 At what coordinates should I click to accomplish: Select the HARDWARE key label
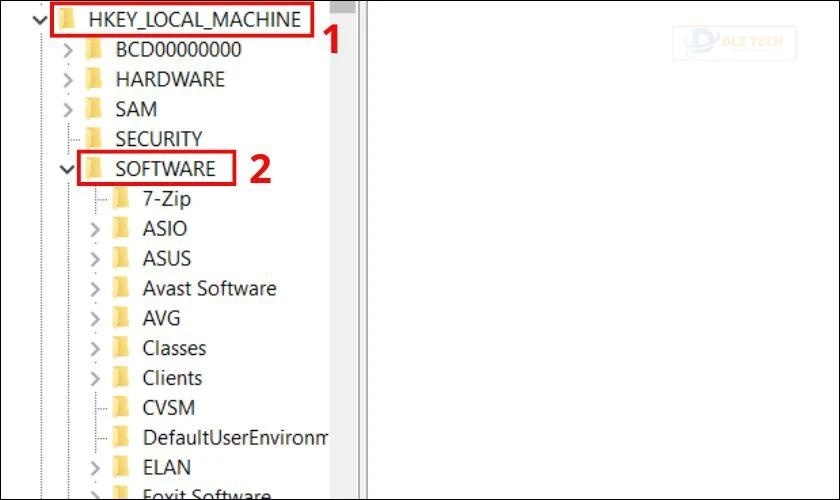pyautogui.click(x=170, y=80)
